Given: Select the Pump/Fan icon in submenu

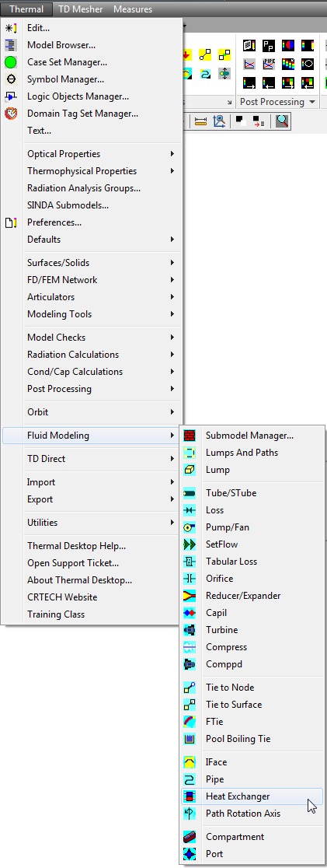Looking at the screenshot, I should click(x=190, y=527).
